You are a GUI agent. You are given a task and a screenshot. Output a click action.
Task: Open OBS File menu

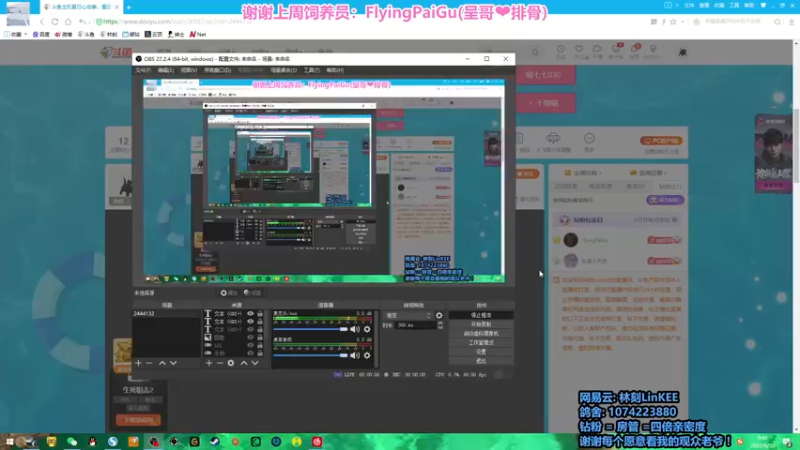tap(143, 70)
